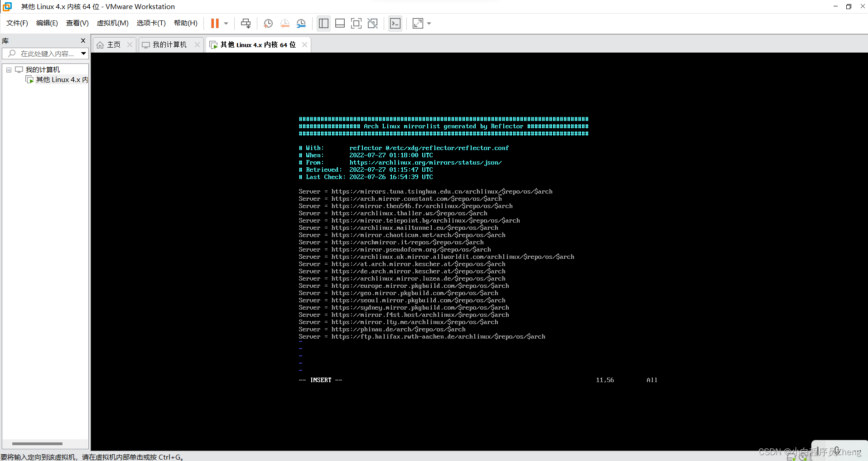
Task: Click the mirror.theo546.fr server line
Action: 405,206
